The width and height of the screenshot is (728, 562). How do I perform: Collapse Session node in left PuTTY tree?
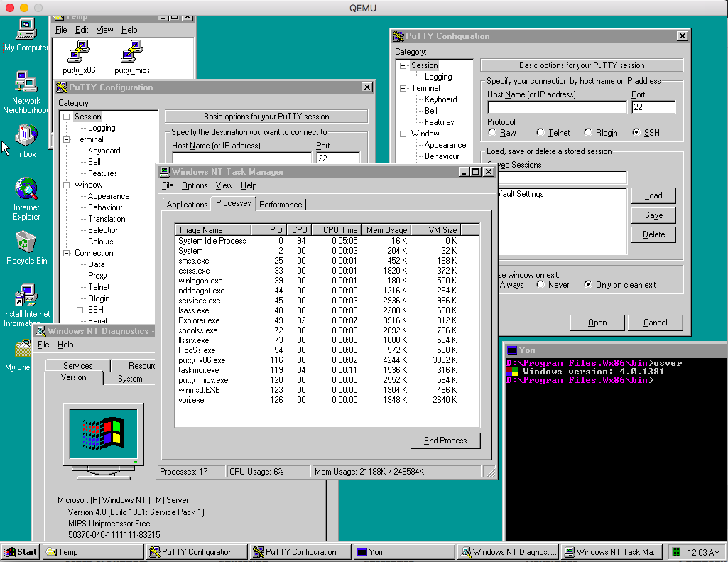(66, 117)
